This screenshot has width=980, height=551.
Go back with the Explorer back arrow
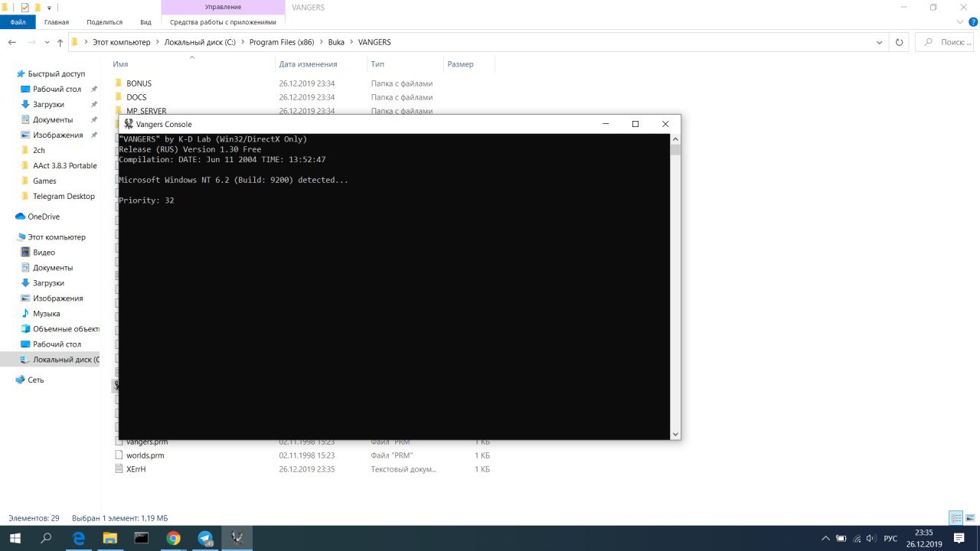[13, 42]
